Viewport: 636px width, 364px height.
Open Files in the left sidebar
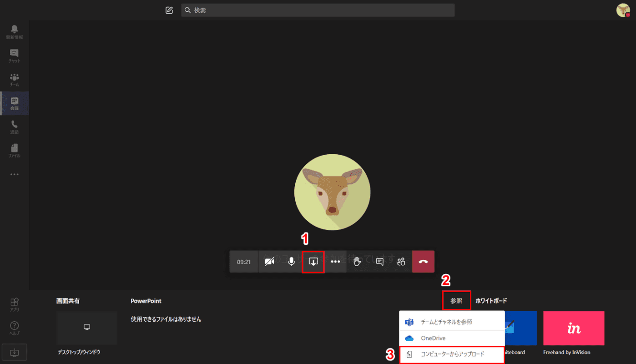15,151
